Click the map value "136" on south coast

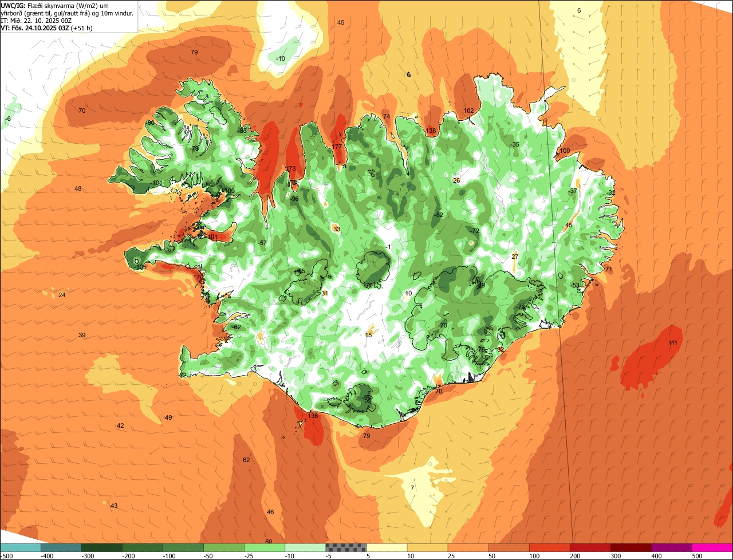pos(313,416)
